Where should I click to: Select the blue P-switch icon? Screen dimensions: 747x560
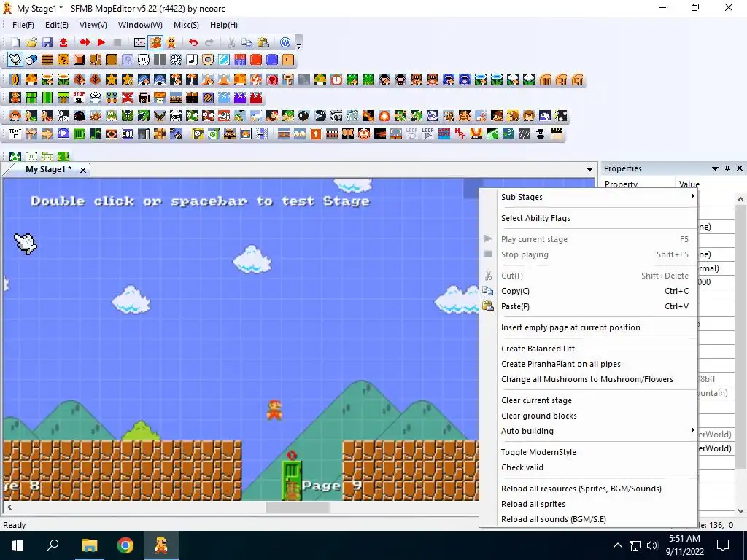pos(63,134)
